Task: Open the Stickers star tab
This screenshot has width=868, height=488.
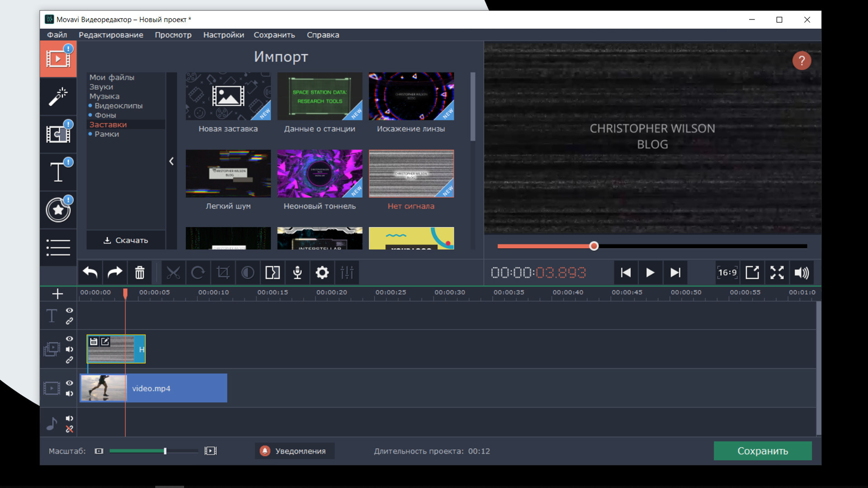Action: click(x=58, y=210)
